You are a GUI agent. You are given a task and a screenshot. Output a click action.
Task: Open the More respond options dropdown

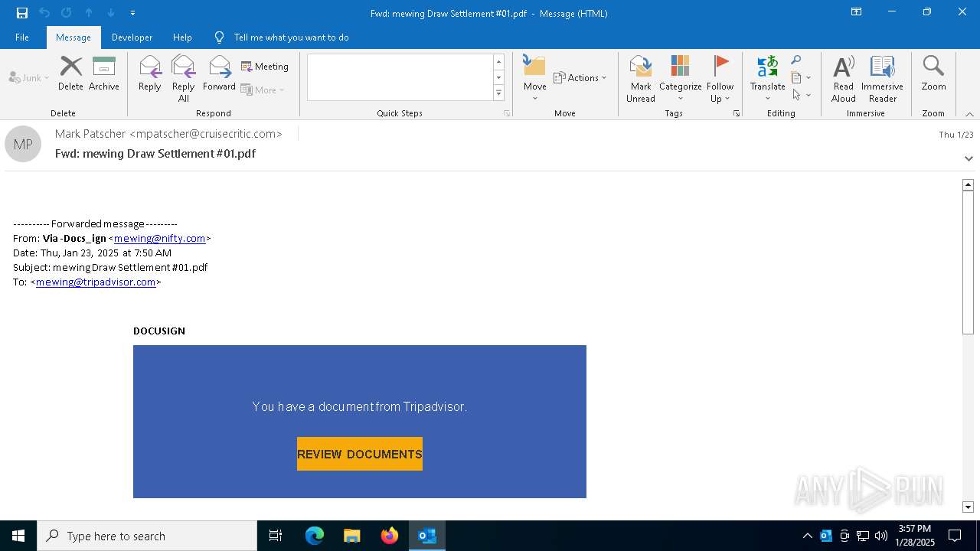coord(263,90)
